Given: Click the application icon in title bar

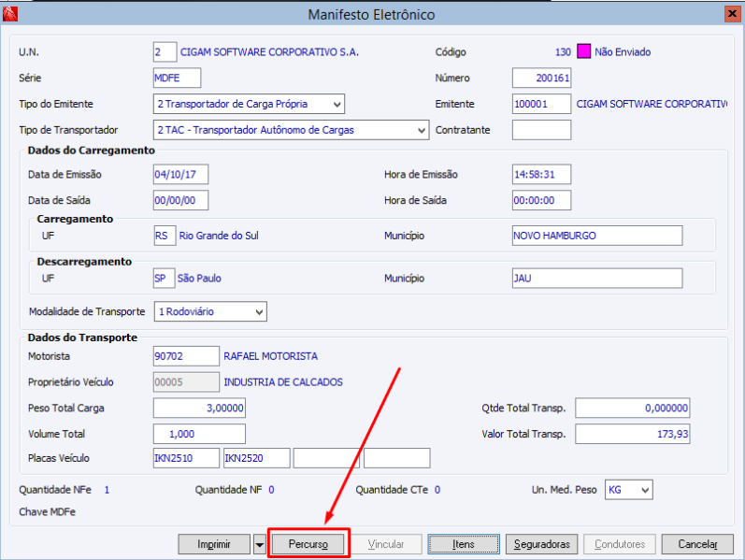Looking at the screenshot, I should [10, 14].
